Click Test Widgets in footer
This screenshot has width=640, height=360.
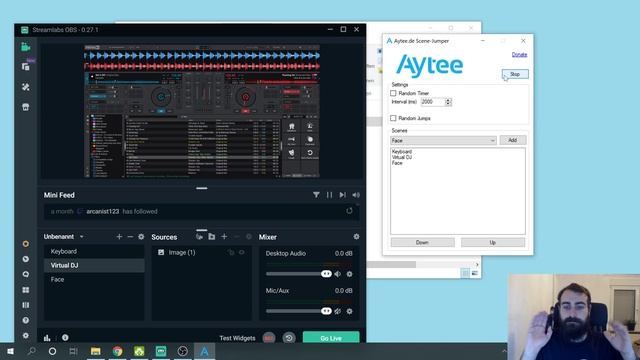pos(237,338)
